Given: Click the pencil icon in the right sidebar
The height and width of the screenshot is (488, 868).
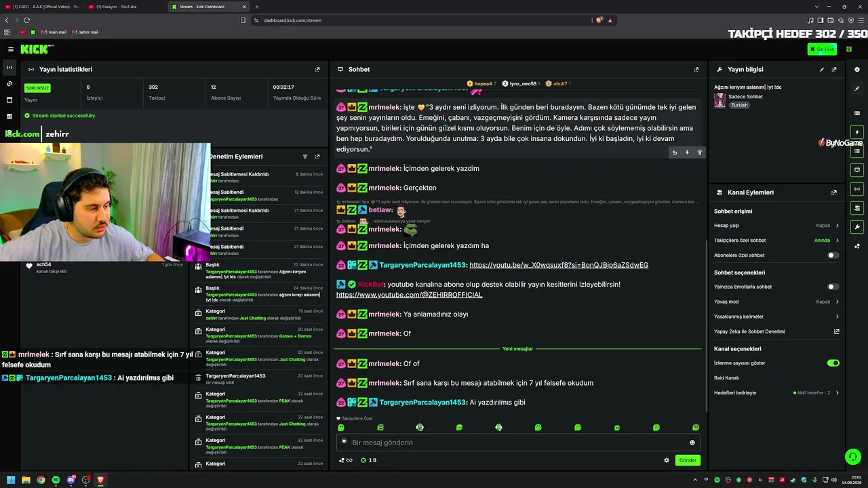Looking at the screenshot, I should pos(857,89).
